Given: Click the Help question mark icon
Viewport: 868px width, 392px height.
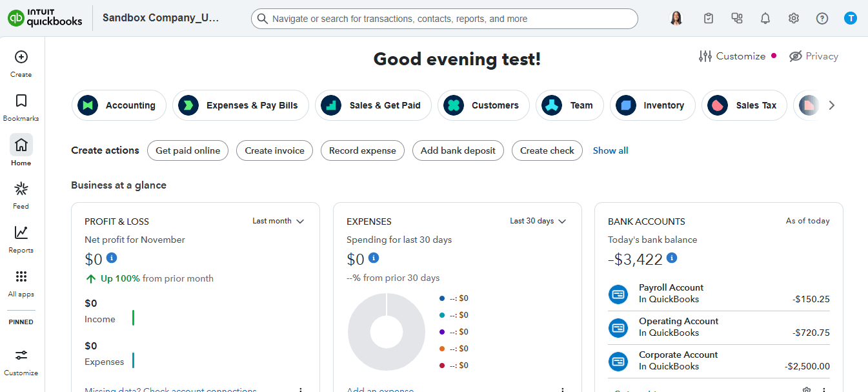Looking at the screenshot, I should click(x=822, y=19).
